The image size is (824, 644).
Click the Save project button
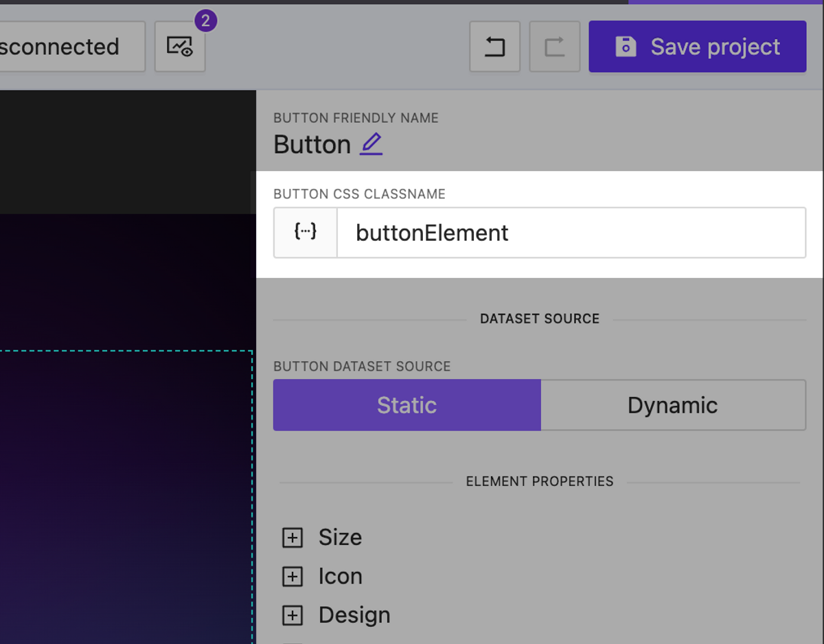697,46
